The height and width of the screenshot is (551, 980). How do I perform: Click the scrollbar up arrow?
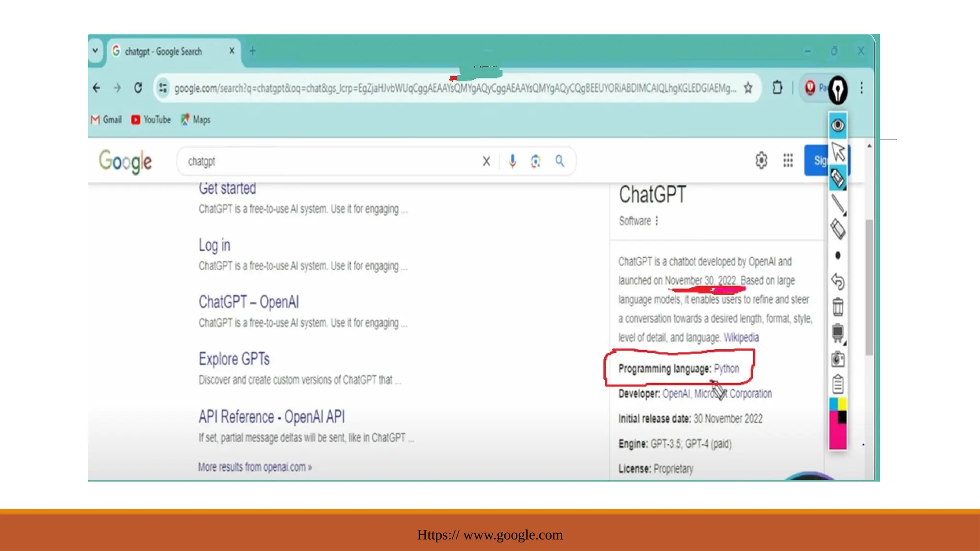tap(869, 146)
